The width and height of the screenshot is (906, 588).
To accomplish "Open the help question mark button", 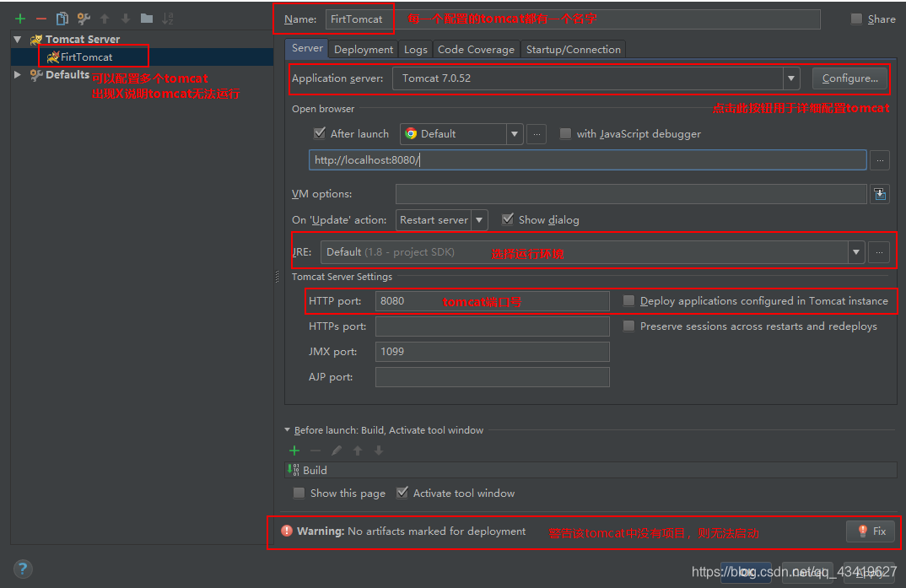I will tap(23, 569).
